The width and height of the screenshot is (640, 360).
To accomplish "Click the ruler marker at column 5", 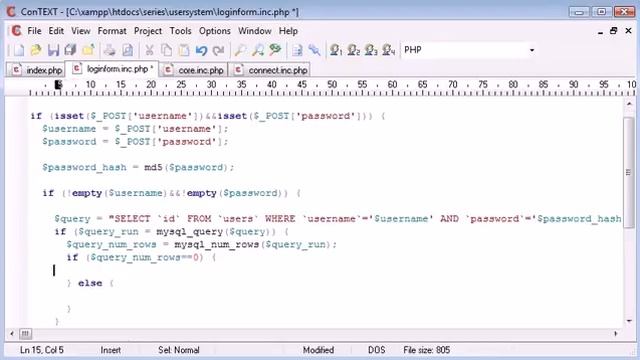I will [59, 85].
